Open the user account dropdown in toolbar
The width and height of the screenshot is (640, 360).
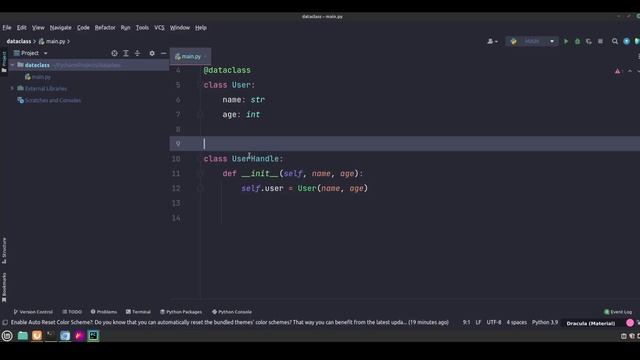(x=492, y=41)
